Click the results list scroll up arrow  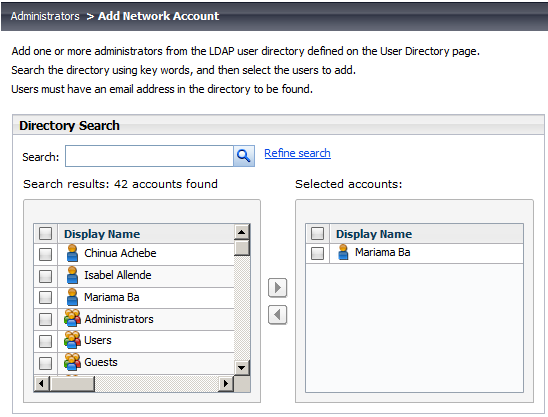(241, 232)
